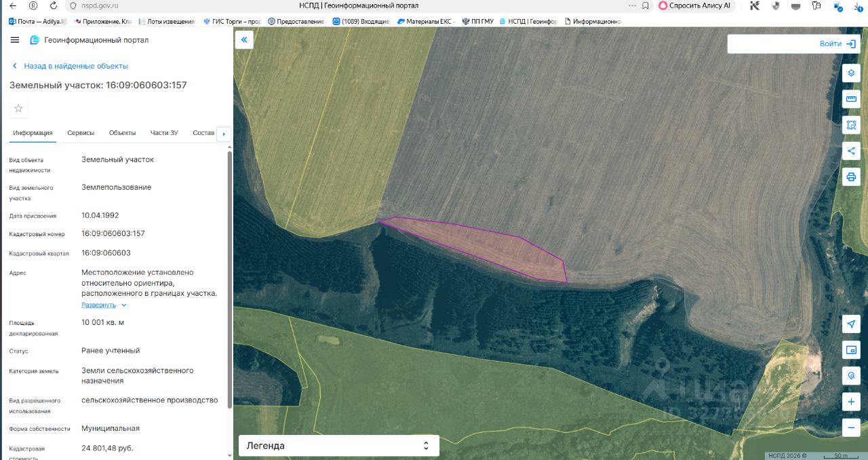Viewport: 868px width, 460px height.
Task: Share the current map view
Action: (x=851, y=151)
